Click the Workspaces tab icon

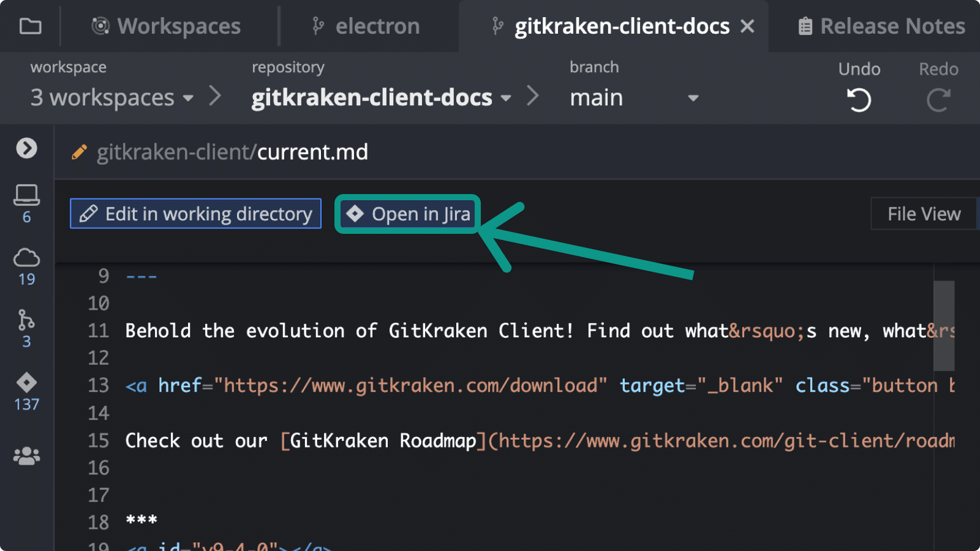coord(100,26)
